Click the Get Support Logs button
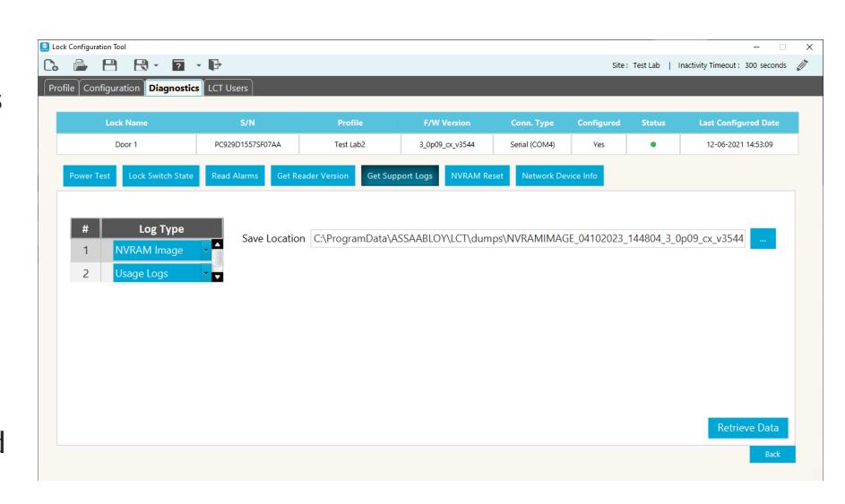Screen dimensions: 845x504 [x=400, y=175]
